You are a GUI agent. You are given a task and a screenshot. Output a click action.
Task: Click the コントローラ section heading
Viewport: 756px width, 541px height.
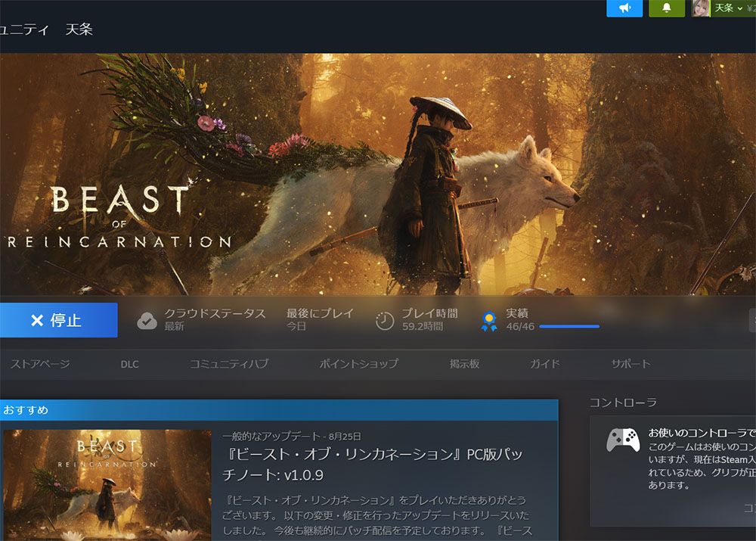[x=624, y=403]
